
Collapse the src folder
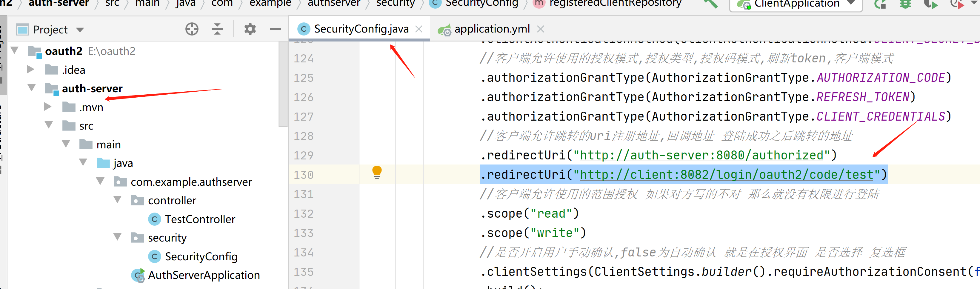coord(49,125)
